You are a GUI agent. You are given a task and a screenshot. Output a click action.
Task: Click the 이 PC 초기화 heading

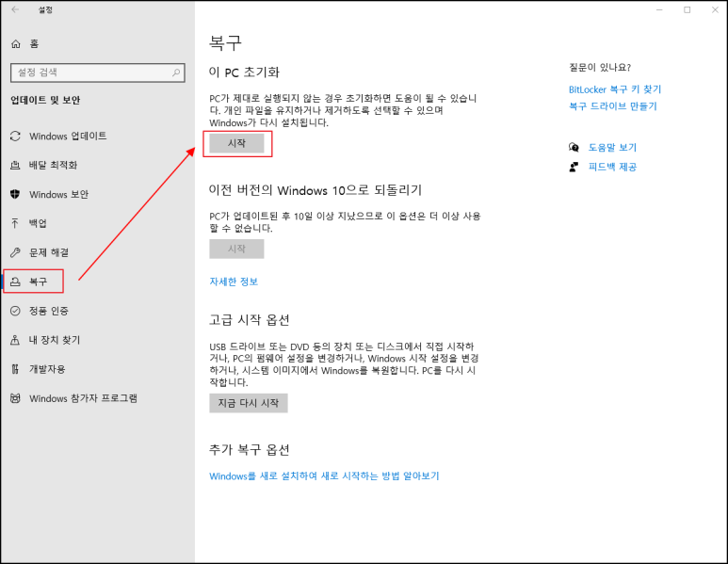click(x=244, y=73)
